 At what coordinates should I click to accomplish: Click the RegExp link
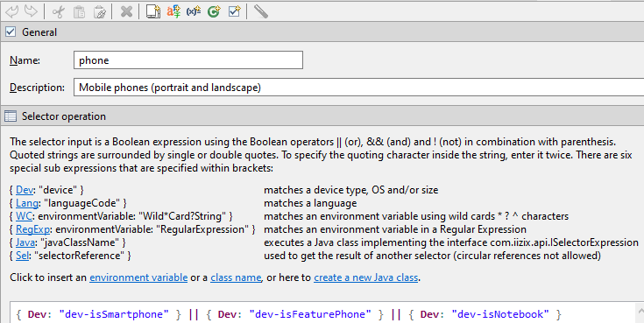pyautogui.click(x=33, y=229)
